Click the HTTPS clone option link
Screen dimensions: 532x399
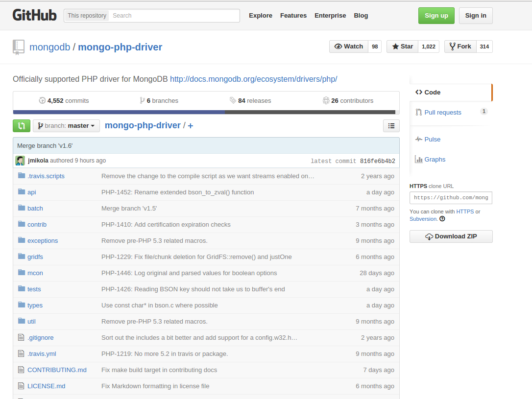(465, 211)
